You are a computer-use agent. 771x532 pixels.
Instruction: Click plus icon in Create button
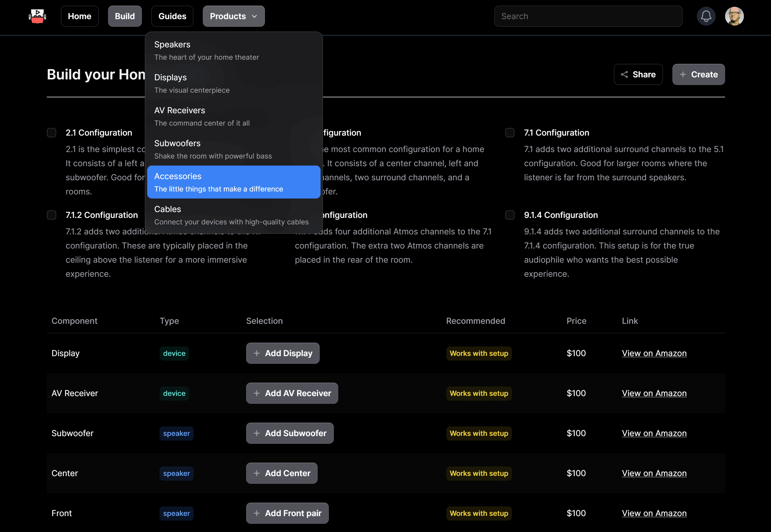click(683, 74)
